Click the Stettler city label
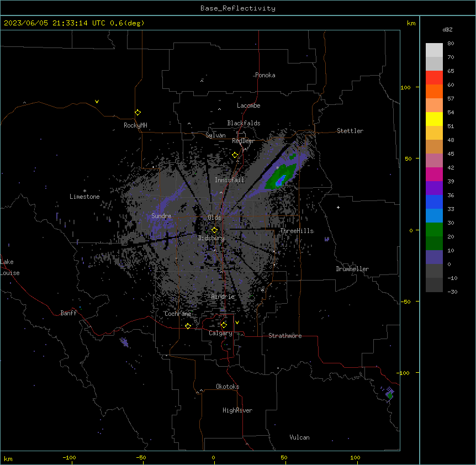 point(350,131)
